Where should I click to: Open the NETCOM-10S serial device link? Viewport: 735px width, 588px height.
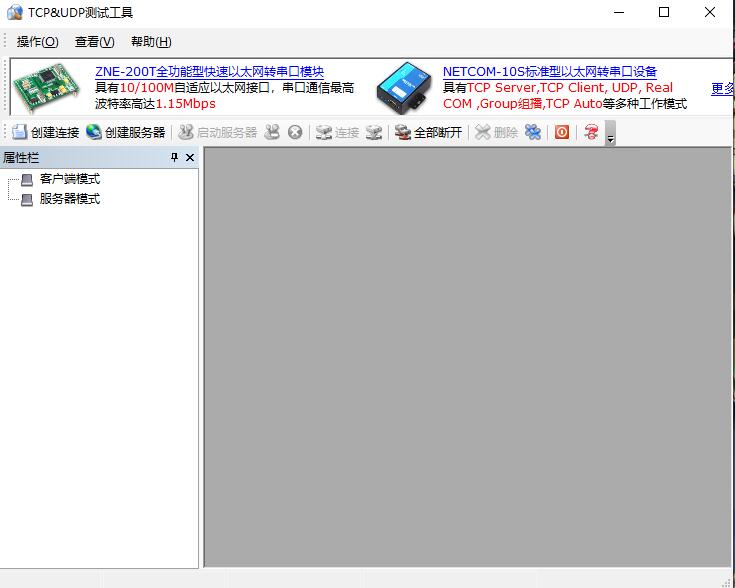click(x=550, y=72)
